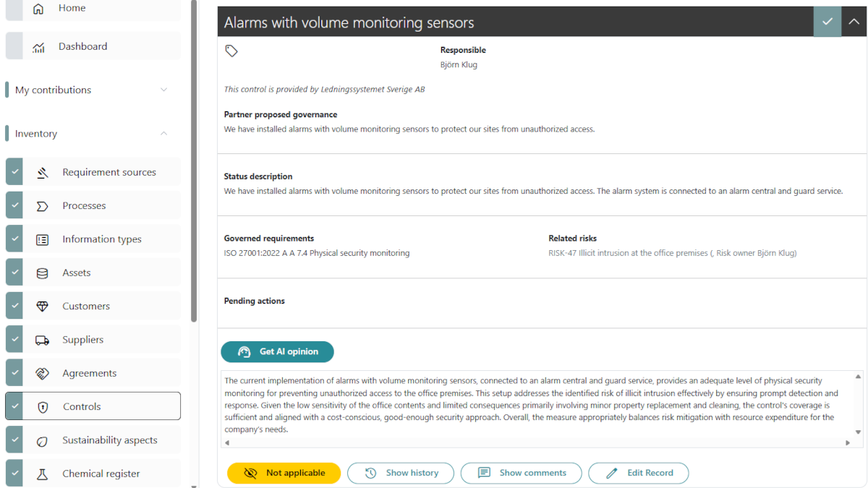Click the tag icon under the control title

(231, 51)
